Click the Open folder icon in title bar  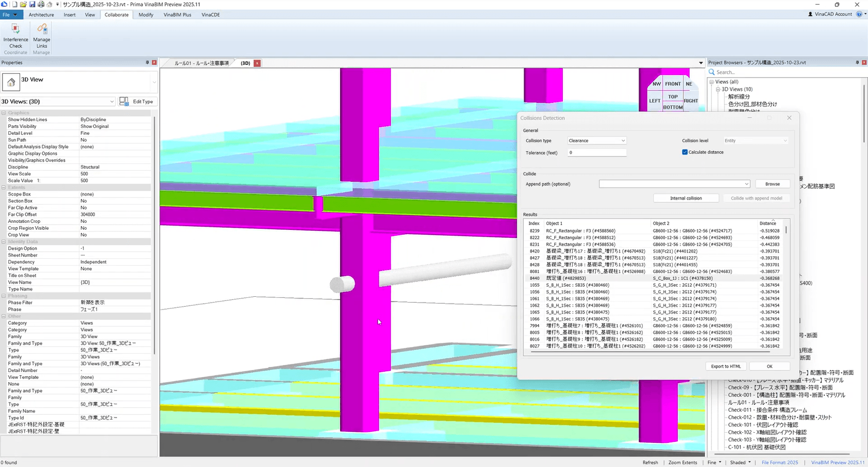[x=23, y=4]
